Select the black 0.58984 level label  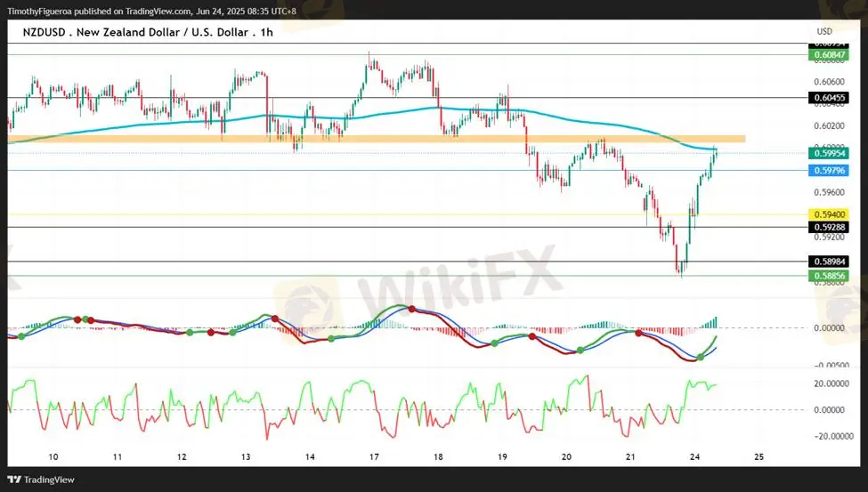828,262
